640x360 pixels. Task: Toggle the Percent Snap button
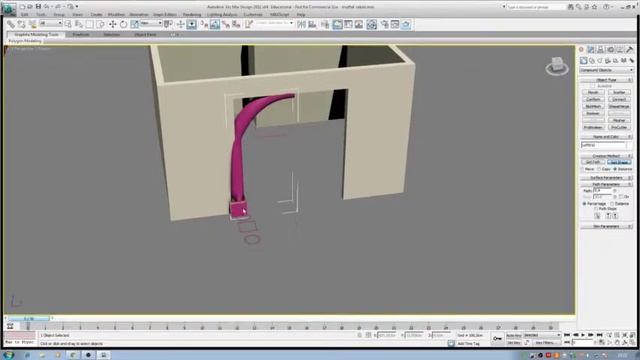[x=226, y=24]
